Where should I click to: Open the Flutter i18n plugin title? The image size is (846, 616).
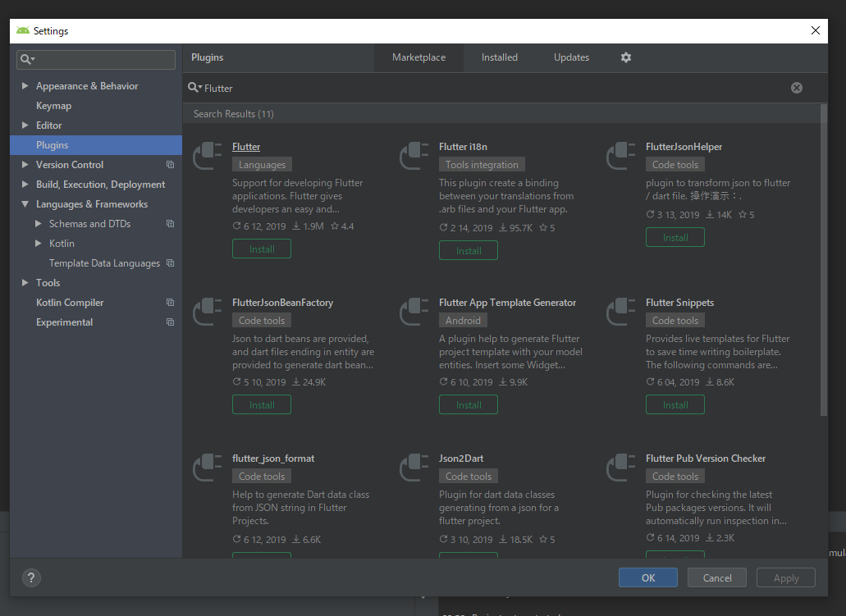click(x=463, y=147)
